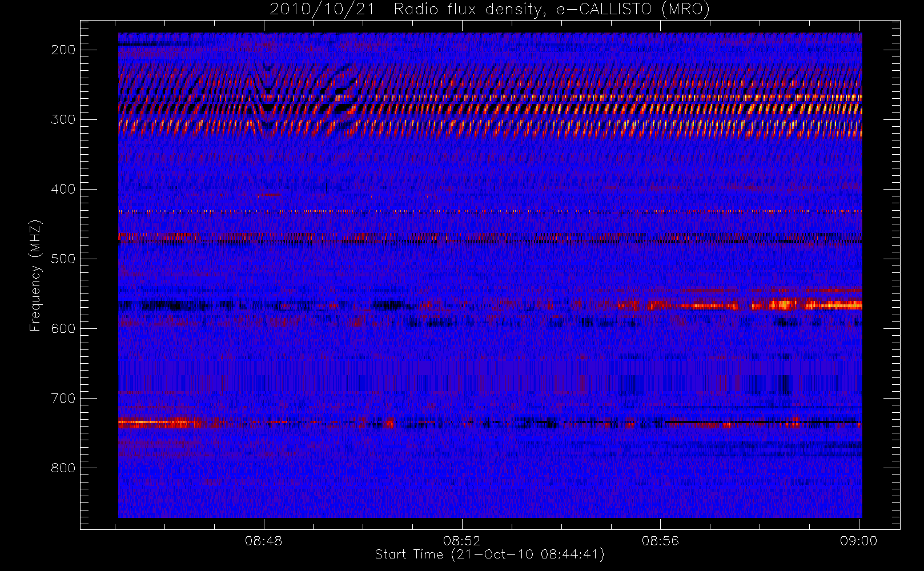Select the '800' frequency axis label

(63, 468)
